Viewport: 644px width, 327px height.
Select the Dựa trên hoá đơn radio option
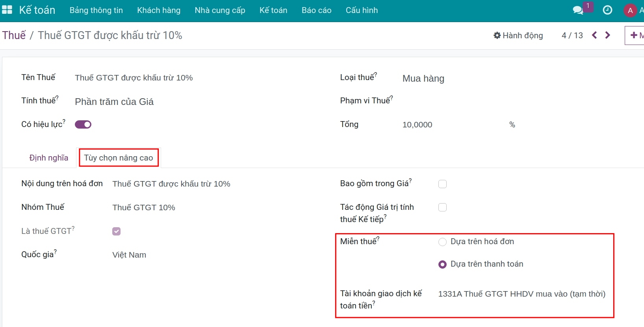coord(442,242)
